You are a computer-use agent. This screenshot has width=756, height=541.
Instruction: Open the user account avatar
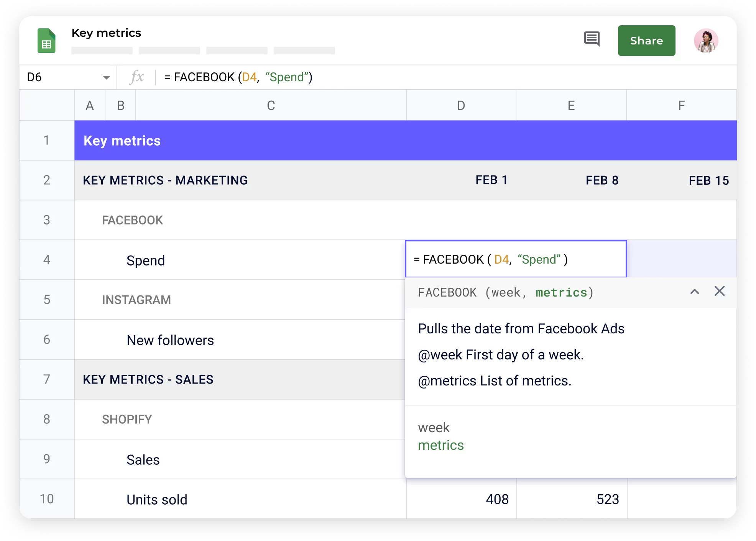point(706,41)
